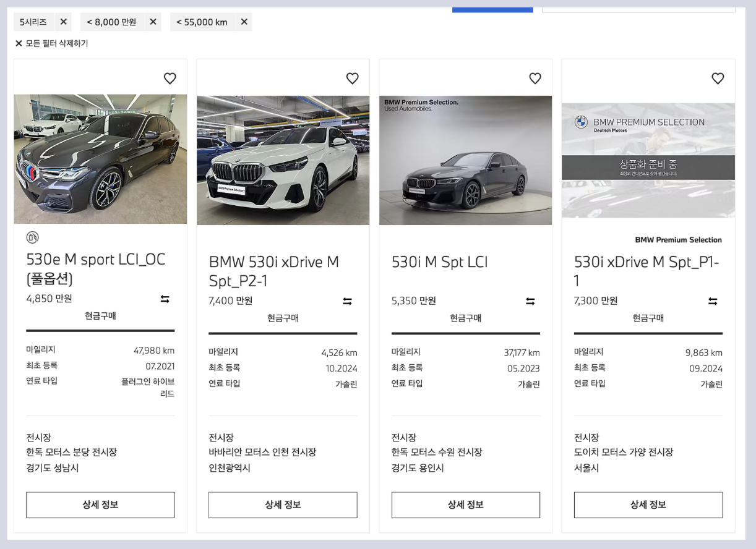Click the blue button at top edge
This screenshot has height=549, width=756.
click(492, 9)
